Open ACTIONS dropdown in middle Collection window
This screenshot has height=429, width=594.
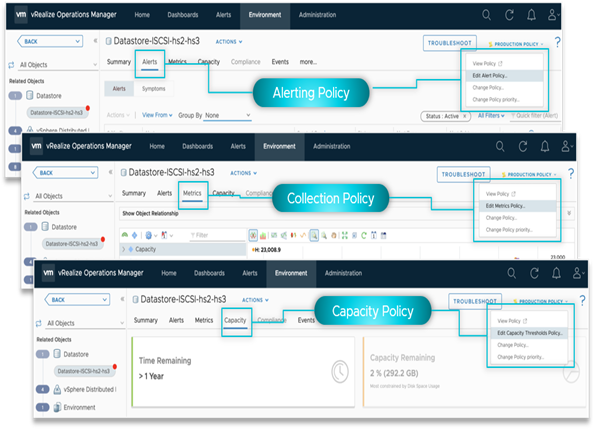click(244, 173)
